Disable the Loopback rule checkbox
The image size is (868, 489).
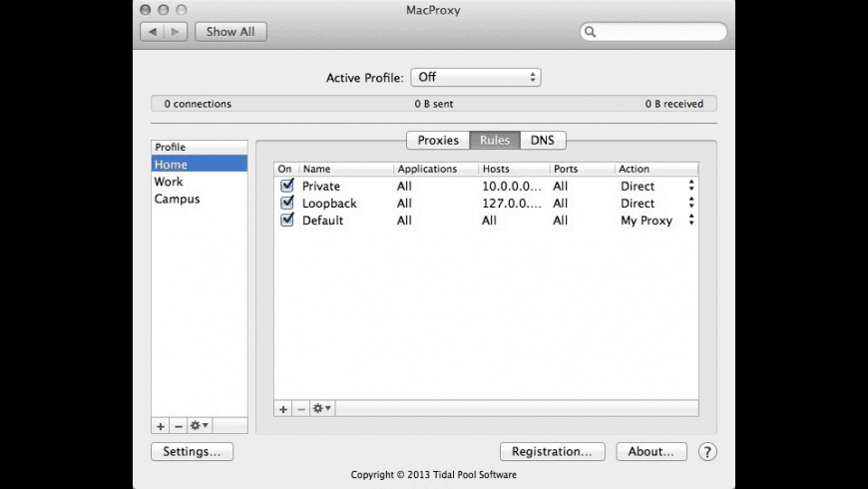pyautogui.click(x=287, y=203)
